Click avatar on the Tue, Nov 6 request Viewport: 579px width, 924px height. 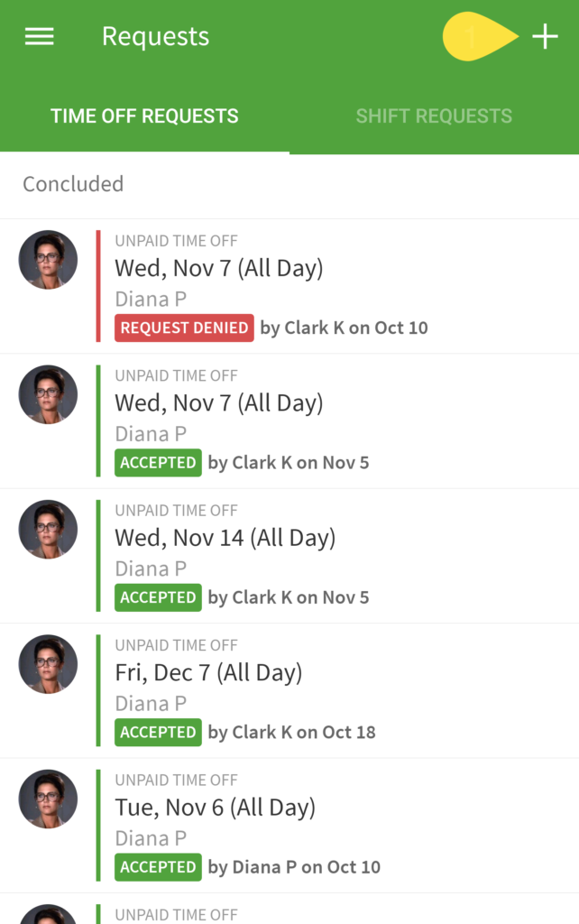click(x=48, y=799)
